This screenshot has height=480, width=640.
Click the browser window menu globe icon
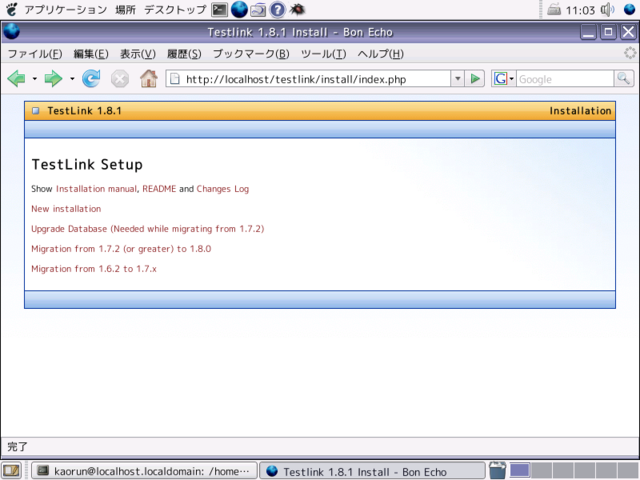(x=11, y=31)
